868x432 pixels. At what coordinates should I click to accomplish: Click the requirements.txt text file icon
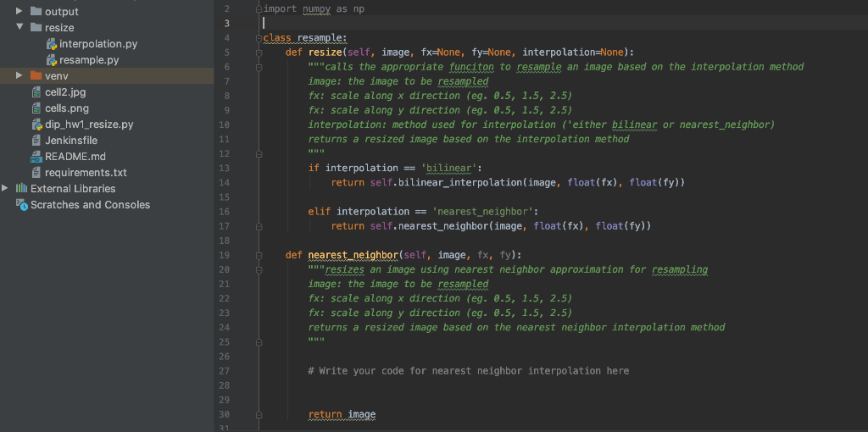pos(36,172)
